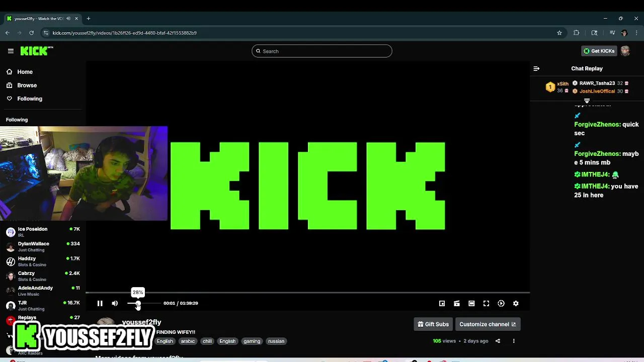644x362 pixels.
Task: Click the browser address bar
Action: pos(302,33)
